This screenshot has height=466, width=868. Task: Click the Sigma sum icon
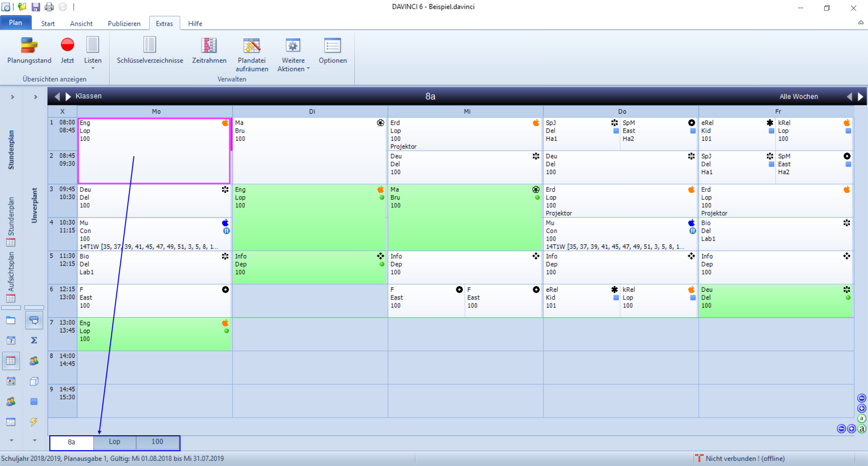pyautogui.click(x=34, y=340)
